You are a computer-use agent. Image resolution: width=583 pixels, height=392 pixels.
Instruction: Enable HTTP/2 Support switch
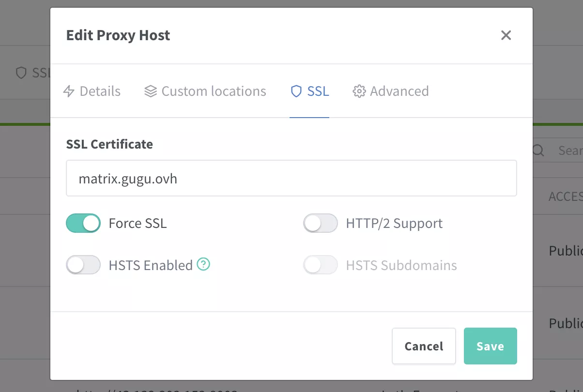pyautogui.click(x=320, y=223)
